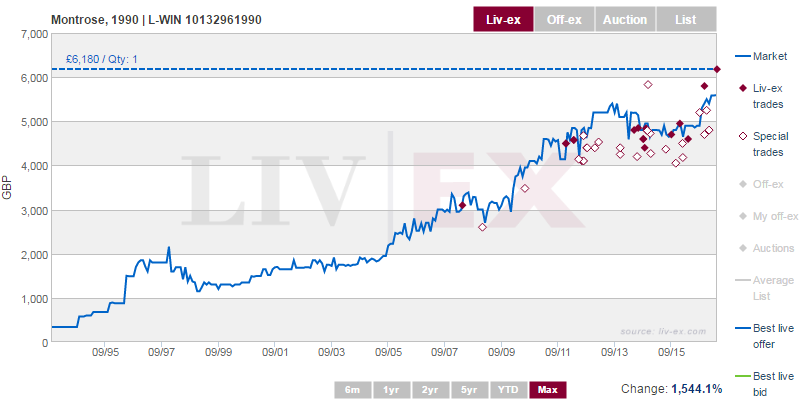Viewport: 808px width, 403px height.
Task: Click the best offer diamond at £6,180 line end
Action: point(717,69)
